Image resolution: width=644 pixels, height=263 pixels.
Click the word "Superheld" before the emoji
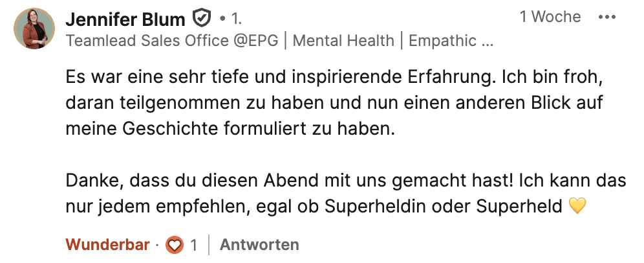519,206
